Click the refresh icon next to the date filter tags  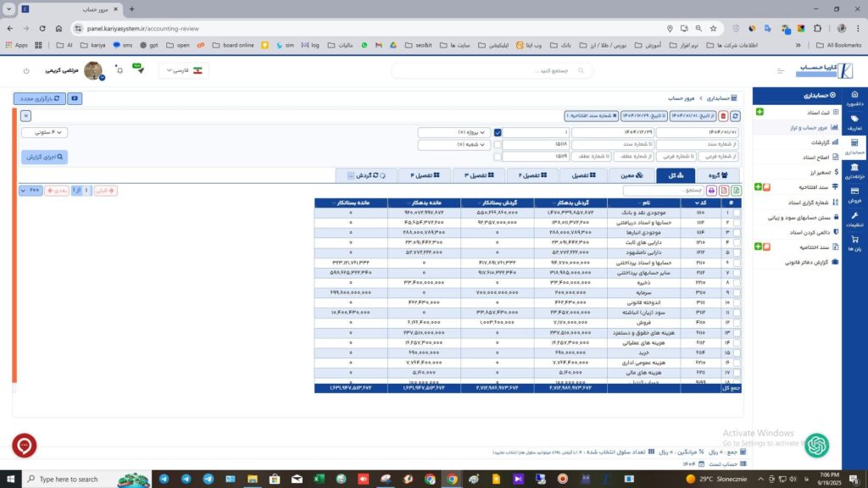pyautogui.click(x=735, y=115)
